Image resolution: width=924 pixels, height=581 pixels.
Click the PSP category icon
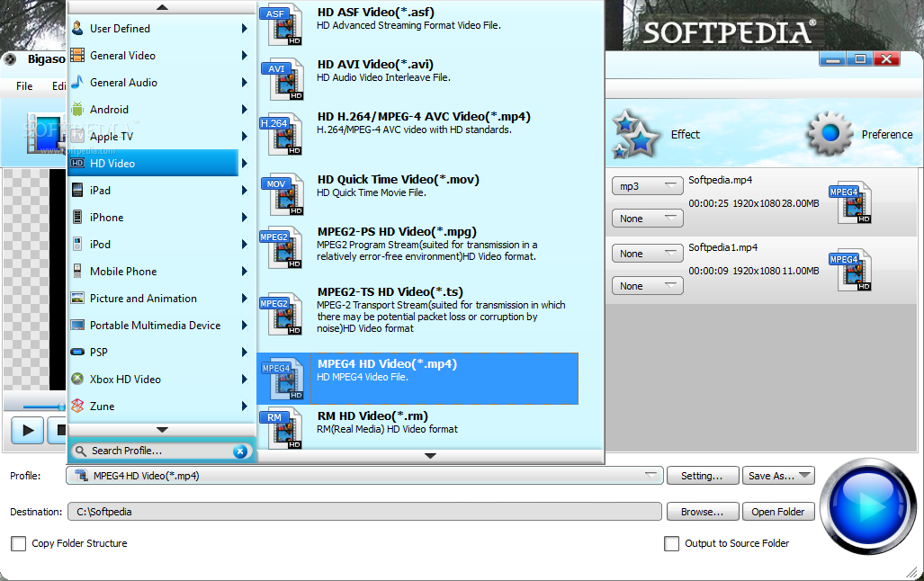tap(77, 352)
